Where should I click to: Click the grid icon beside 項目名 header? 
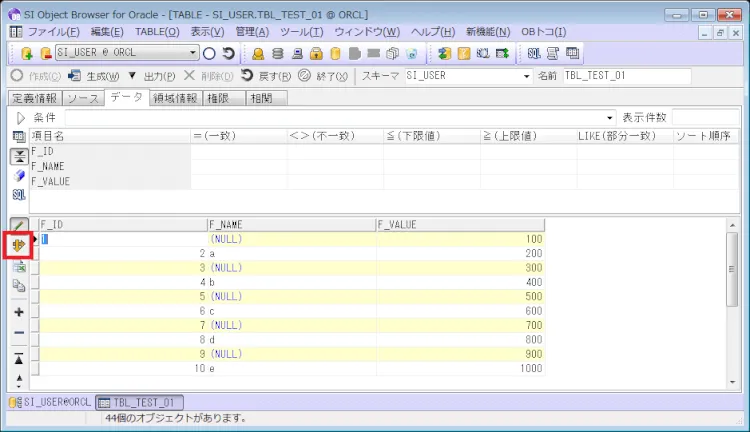point(19,136)
